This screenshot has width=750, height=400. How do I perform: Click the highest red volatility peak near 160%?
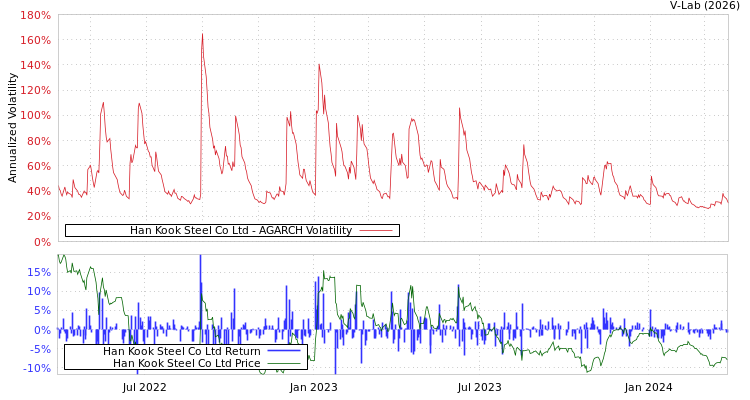202,35
